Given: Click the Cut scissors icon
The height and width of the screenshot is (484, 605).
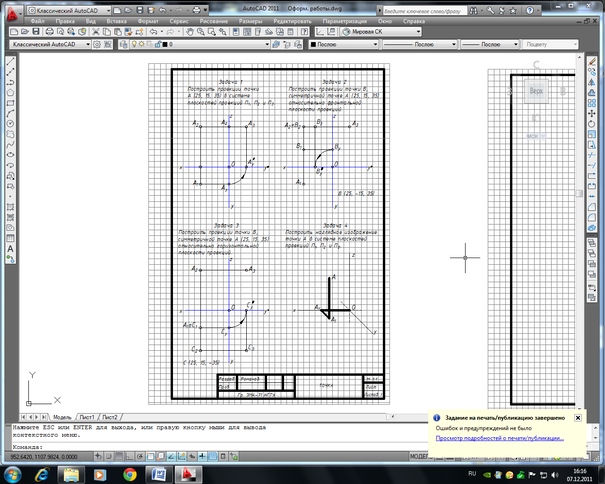Looking at the screenshot, I should click(x=96, y=32).
